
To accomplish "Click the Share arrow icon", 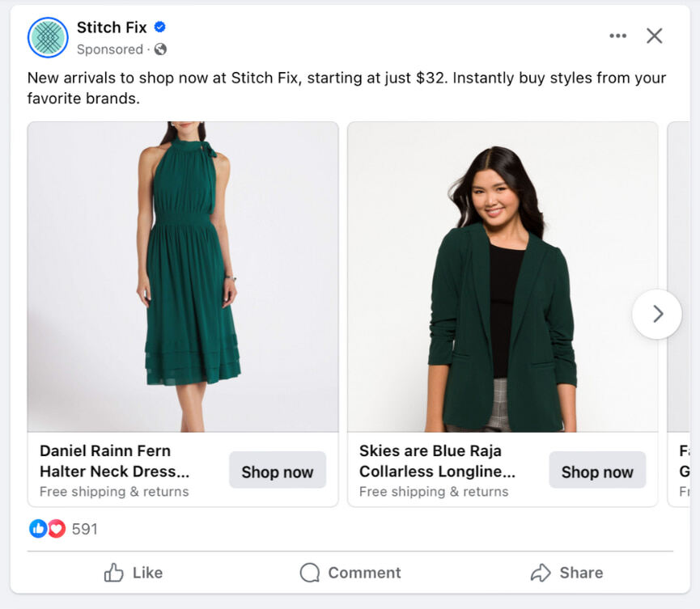I will coord(541,573).
